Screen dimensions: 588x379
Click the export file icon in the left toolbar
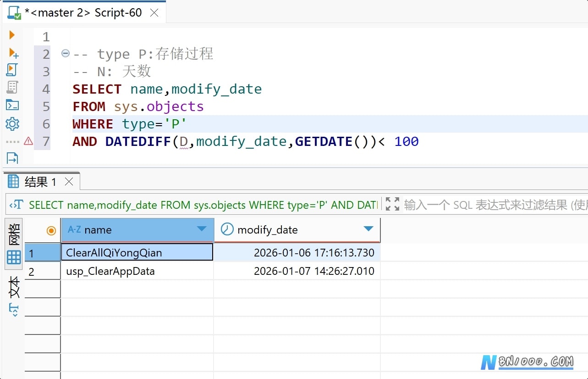12,158
